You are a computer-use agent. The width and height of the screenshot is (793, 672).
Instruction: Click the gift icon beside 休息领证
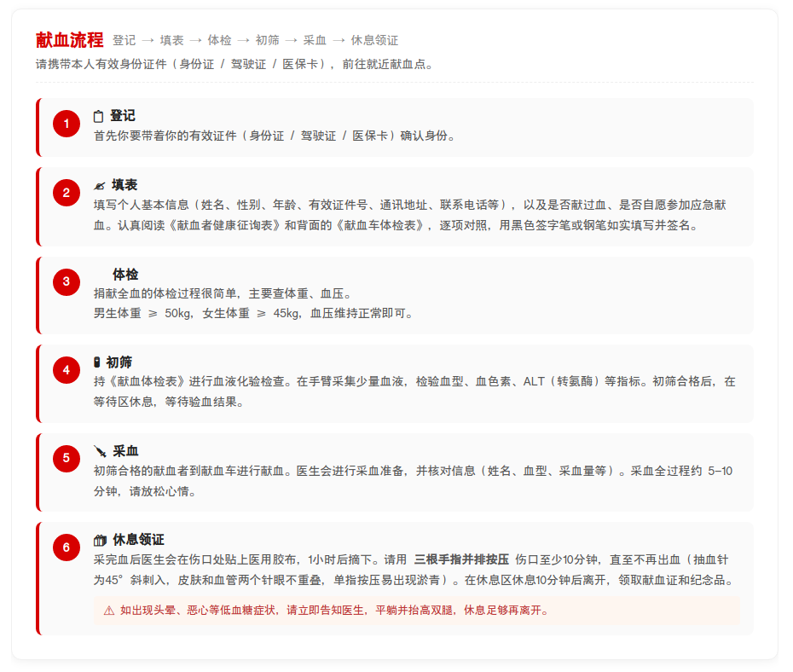click(100, 540)
